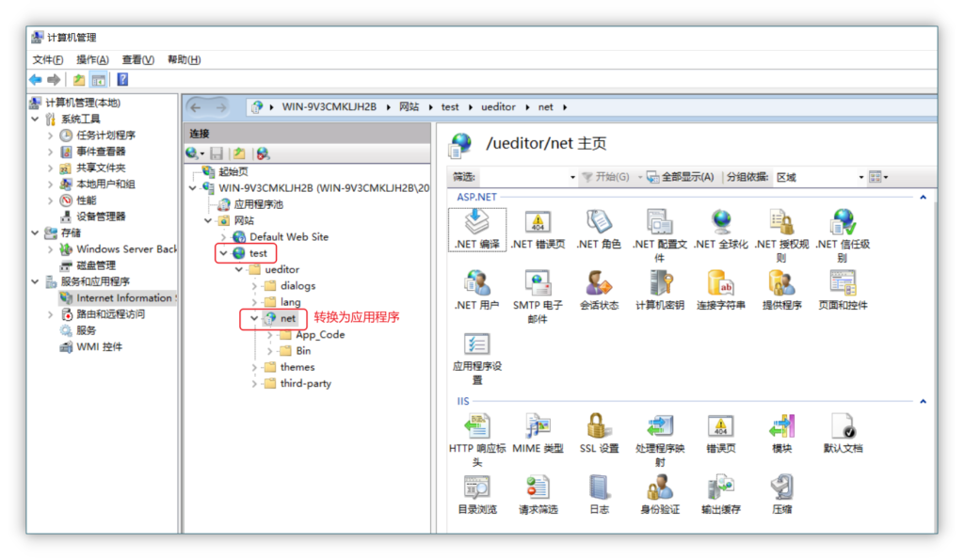
Task: Select the App_Code folder
Action: click(x=320, y=335)
